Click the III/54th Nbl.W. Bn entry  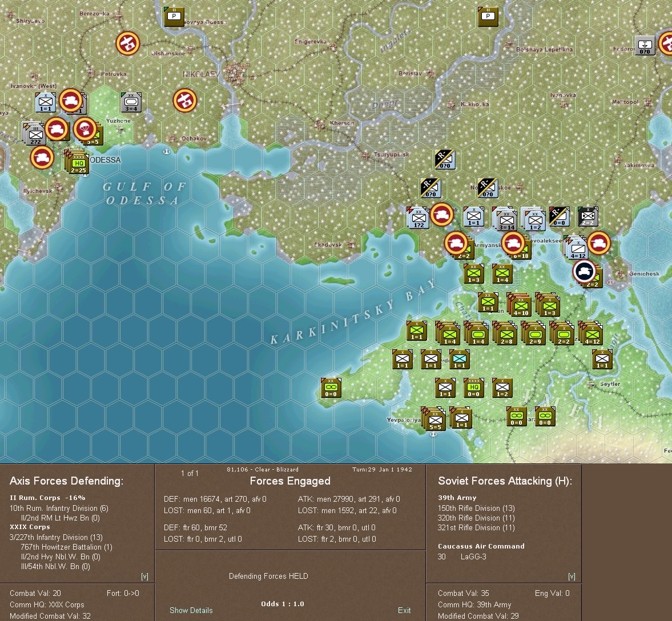pos(55,567)
